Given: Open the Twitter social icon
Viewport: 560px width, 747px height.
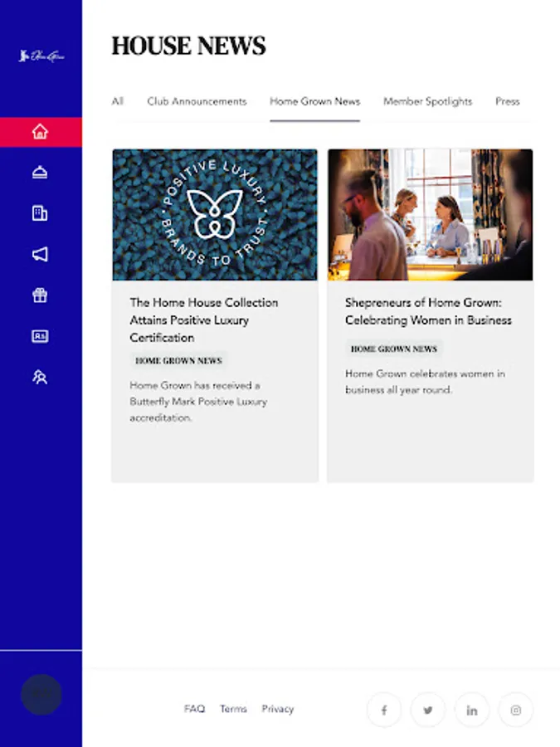Looking at the screenshot, I should point(427,710).
